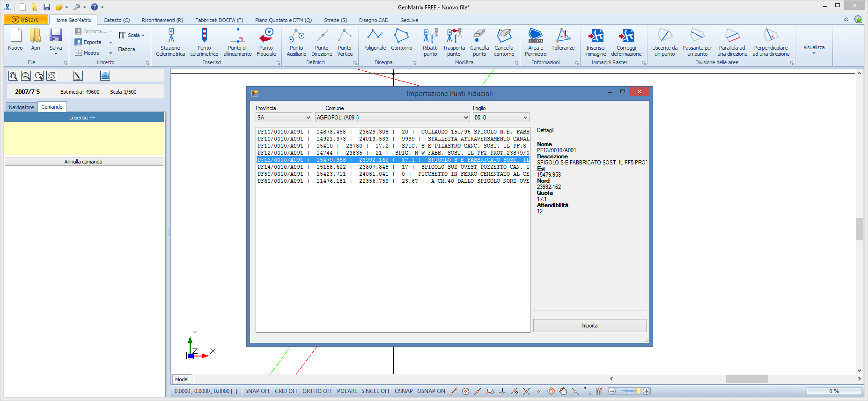Expand the Visualizza menu

(814, 49)
